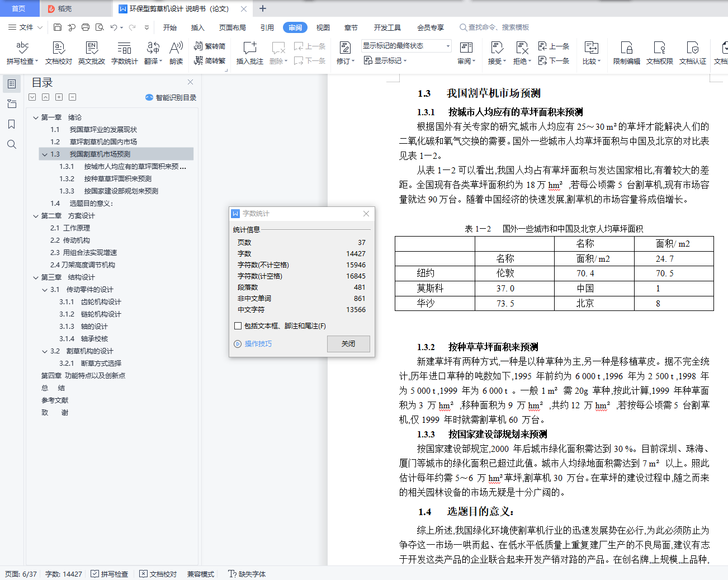Collapse the 第二章 方案设计 outline node
728x580 pixels.
point(36,216)
